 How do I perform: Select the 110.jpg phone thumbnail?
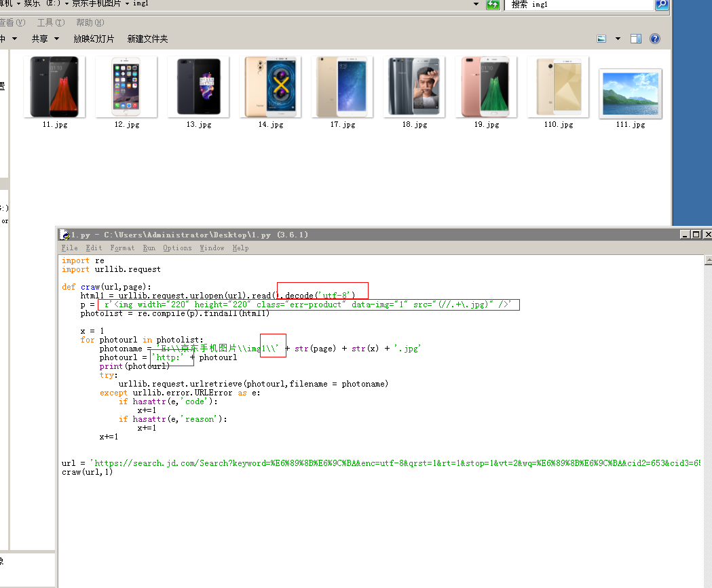(558, 87)
